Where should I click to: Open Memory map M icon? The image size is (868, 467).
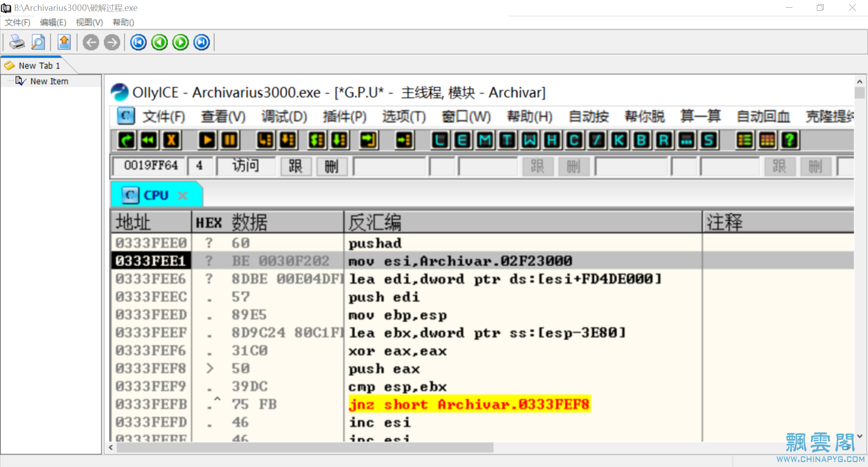[x=485, y=141]
